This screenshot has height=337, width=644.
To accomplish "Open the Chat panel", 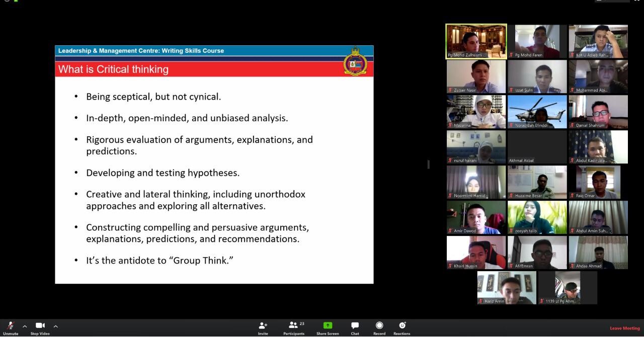I will pos(355,328).
